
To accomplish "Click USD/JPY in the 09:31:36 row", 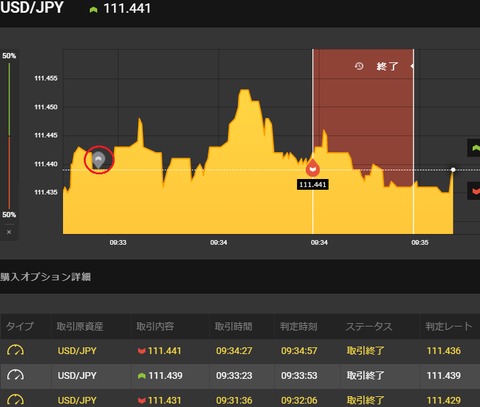I will [77, 400].
